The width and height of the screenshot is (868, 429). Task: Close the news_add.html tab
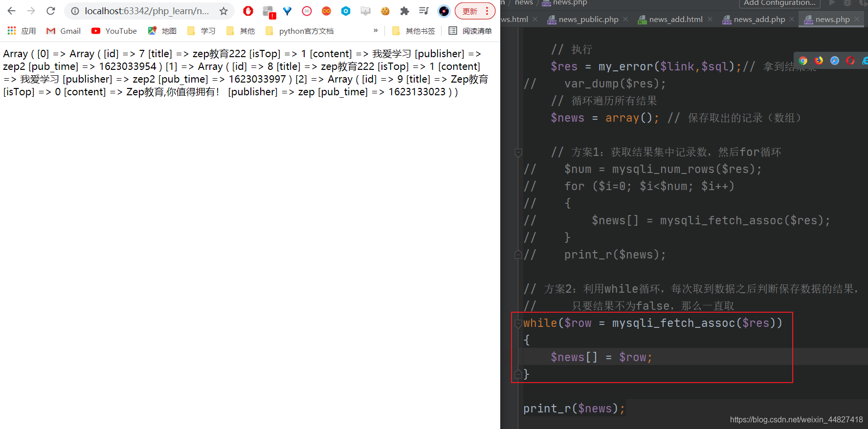(x=710, y=19)
